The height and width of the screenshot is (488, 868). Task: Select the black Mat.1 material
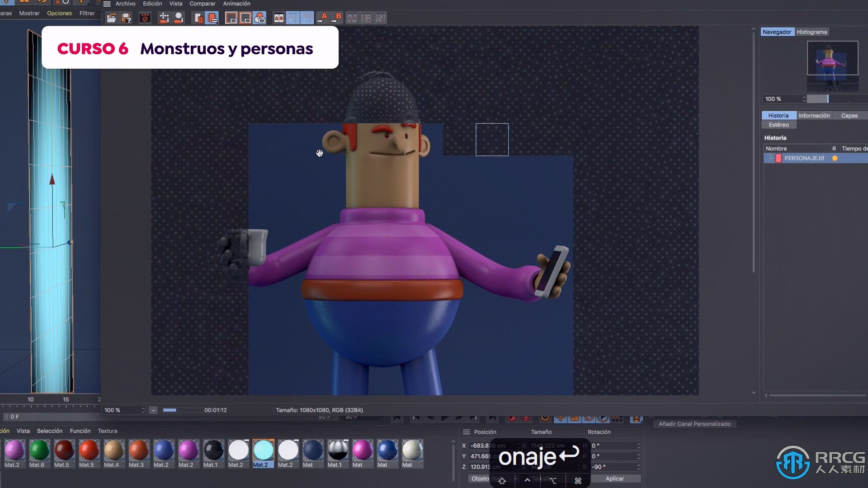point(213,454)
